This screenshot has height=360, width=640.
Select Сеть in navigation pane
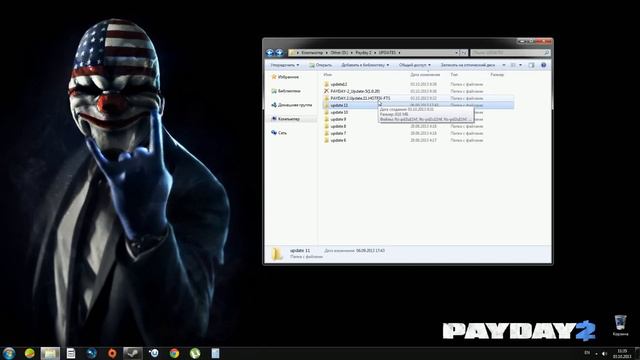click(279, 133)
